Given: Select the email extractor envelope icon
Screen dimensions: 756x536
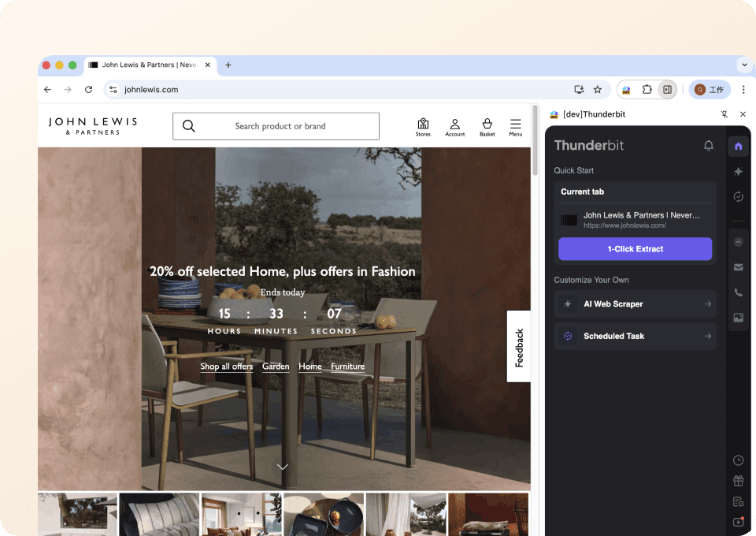Looking at the screenshot, I should [738, 267].
